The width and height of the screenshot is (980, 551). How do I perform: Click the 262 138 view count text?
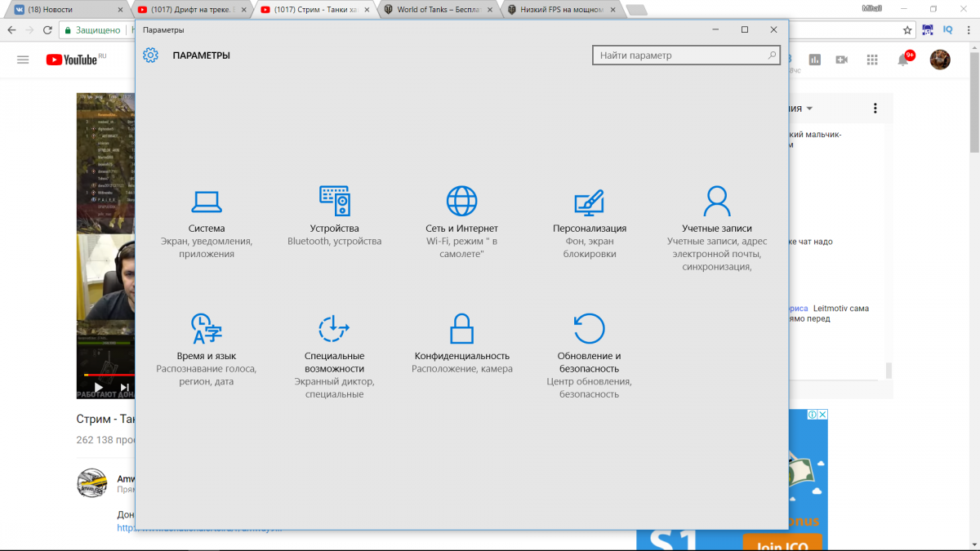tap(105, 439)
